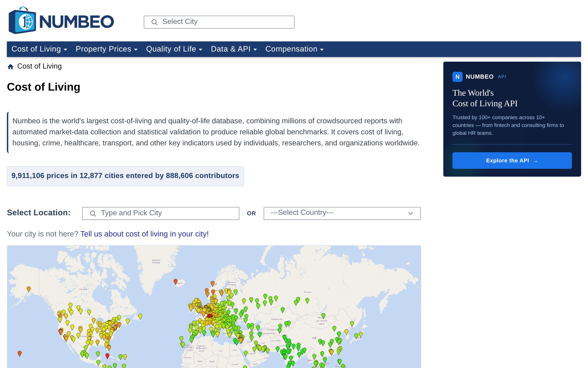Click the Canada label on map
The image size is (588, 368).
(x=83, y=289)
